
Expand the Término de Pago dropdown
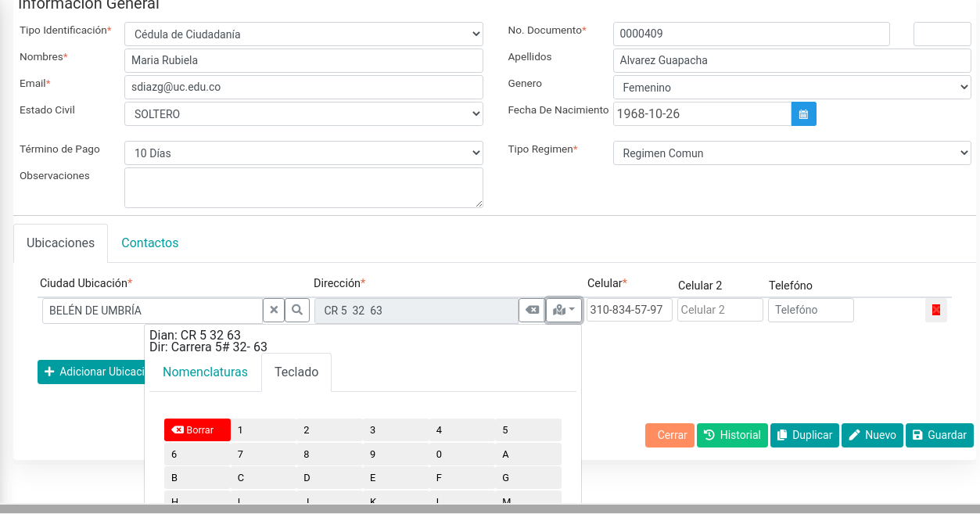(x=303, y=153)
